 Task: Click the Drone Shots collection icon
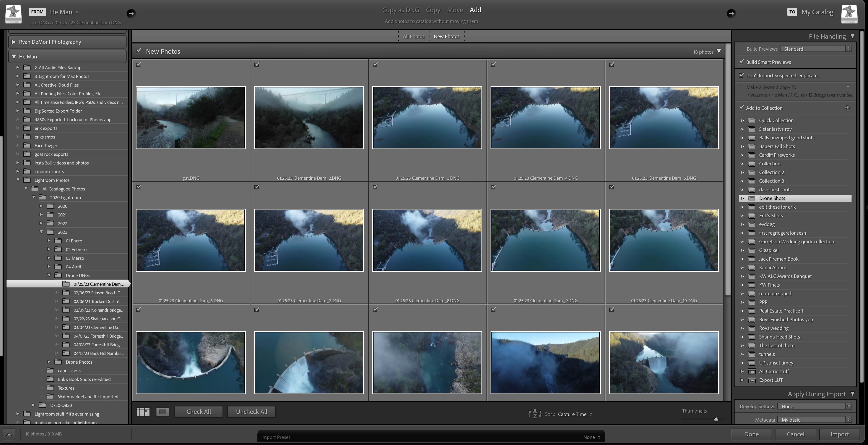click(751, 199)
